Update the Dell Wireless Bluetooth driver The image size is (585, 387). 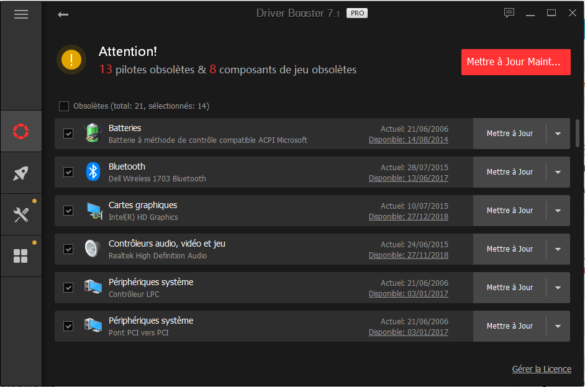pyautogui.click(x=510, y=172)
